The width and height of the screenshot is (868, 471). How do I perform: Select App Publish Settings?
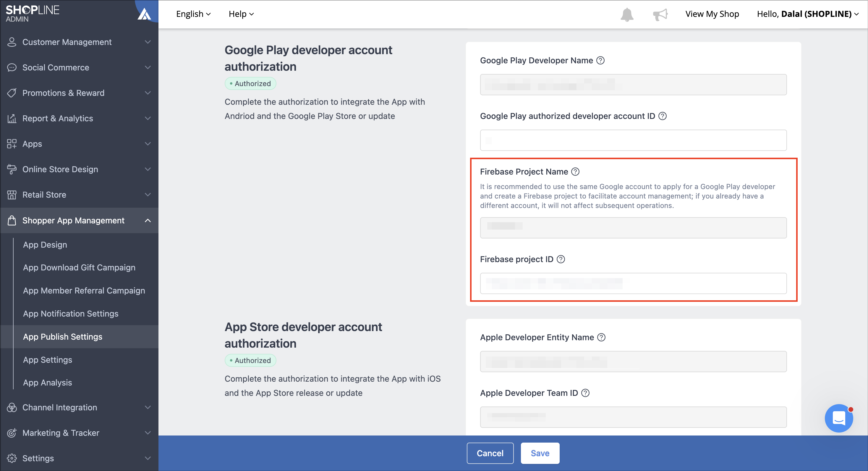80,336
